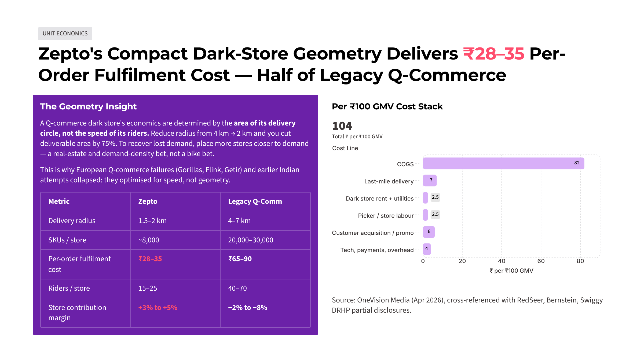Click the 'Dark store rent + utilities' label
644x362 pixels.
pos(380,198)
